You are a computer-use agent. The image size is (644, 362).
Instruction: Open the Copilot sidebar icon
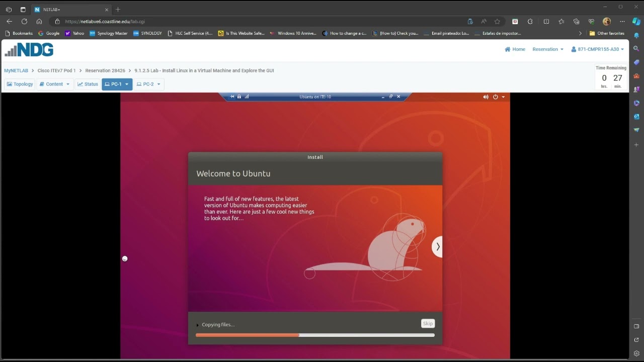coord(636,22)
